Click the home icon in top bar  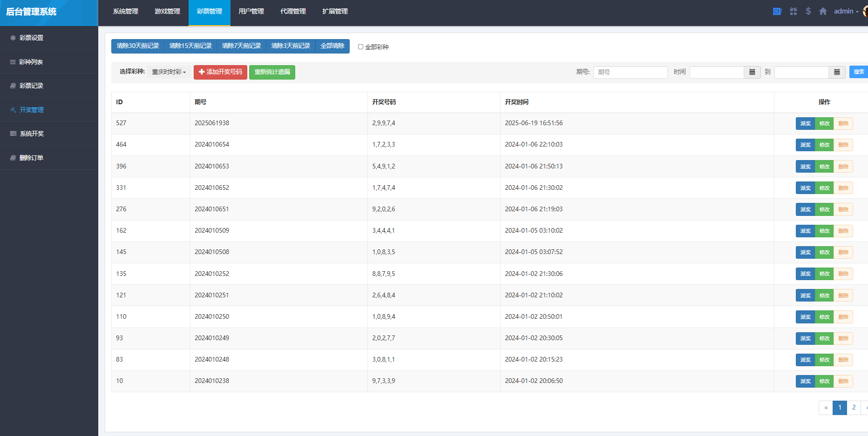[823, 11]
